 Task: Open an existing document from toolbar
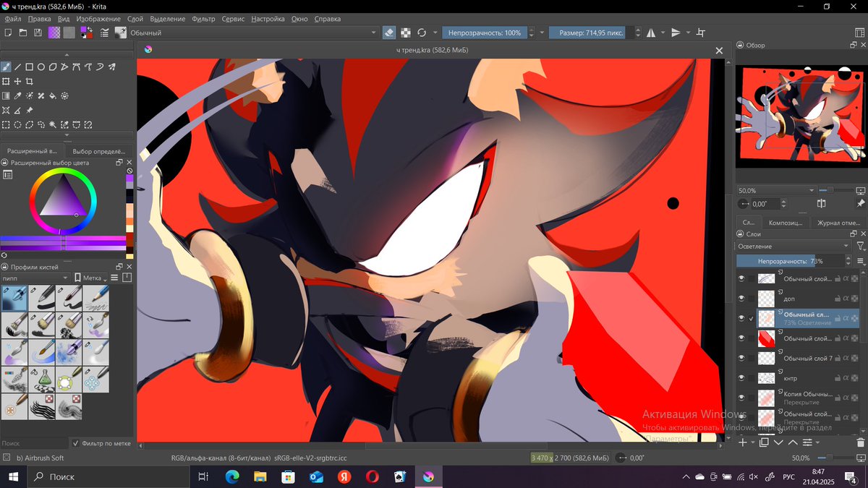pos(23,33)
